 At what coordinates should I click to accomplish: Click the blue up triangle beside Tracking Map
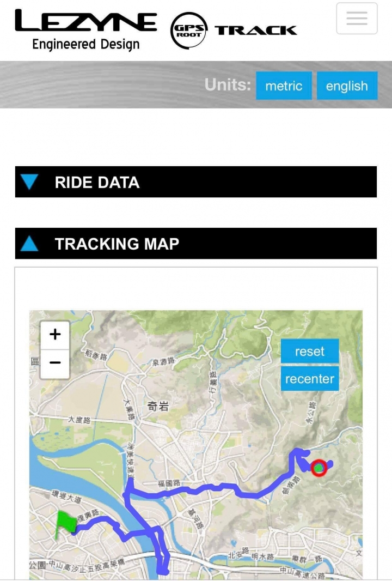coord(29,244)
